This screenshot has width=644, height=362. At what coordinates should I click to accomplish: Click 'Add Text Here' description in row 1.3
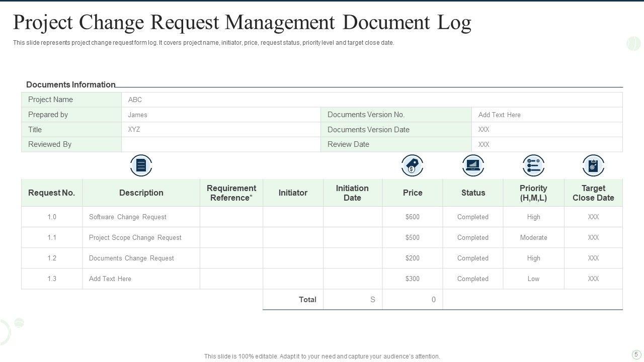(x=110, y=279)
